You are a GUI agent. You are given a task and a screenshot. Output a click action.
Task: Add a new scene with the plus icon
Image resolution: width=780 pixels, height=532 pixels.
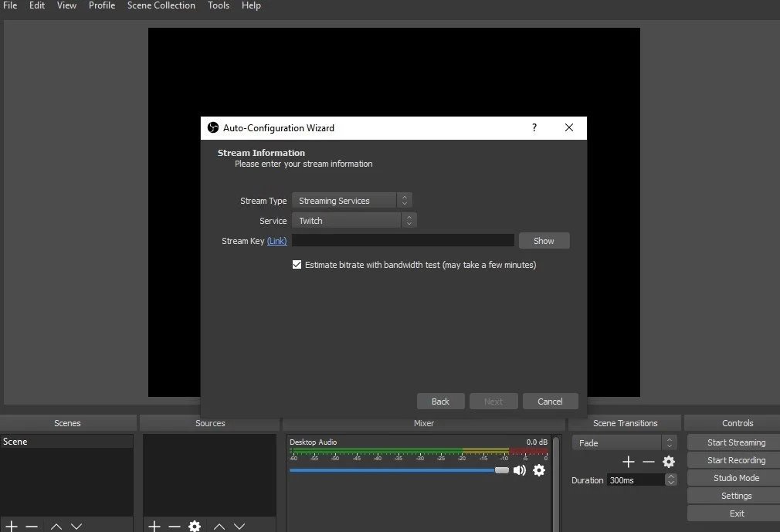[12, 526]
